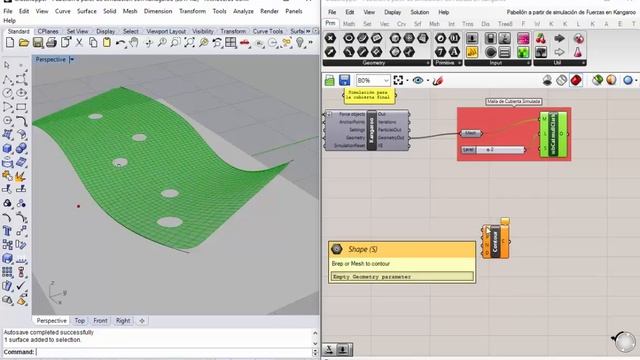
Task: Click the Grasshopper sketch feather icon
Action: (438, 81)
